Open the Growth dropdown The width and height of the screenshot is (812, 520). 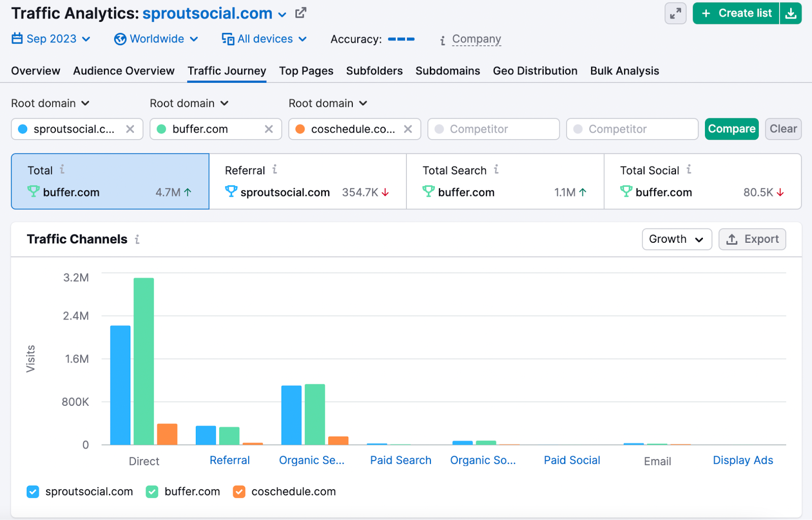pyautogui.click(x=676, y=239)
